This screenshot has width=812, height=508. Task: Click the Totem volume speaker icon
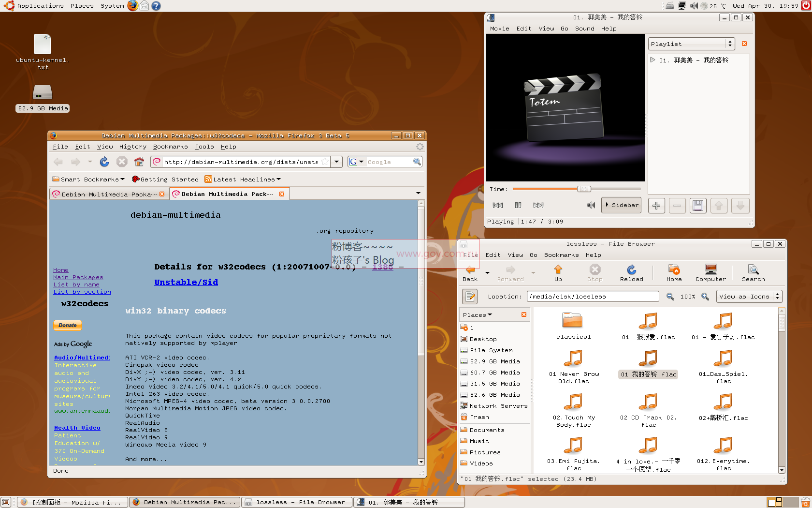591,205
